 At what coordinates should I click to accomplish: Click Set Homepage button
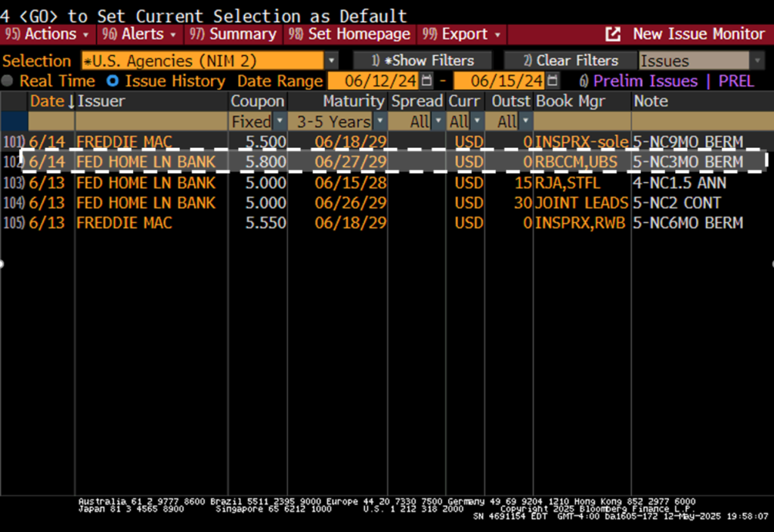[349, 34]
